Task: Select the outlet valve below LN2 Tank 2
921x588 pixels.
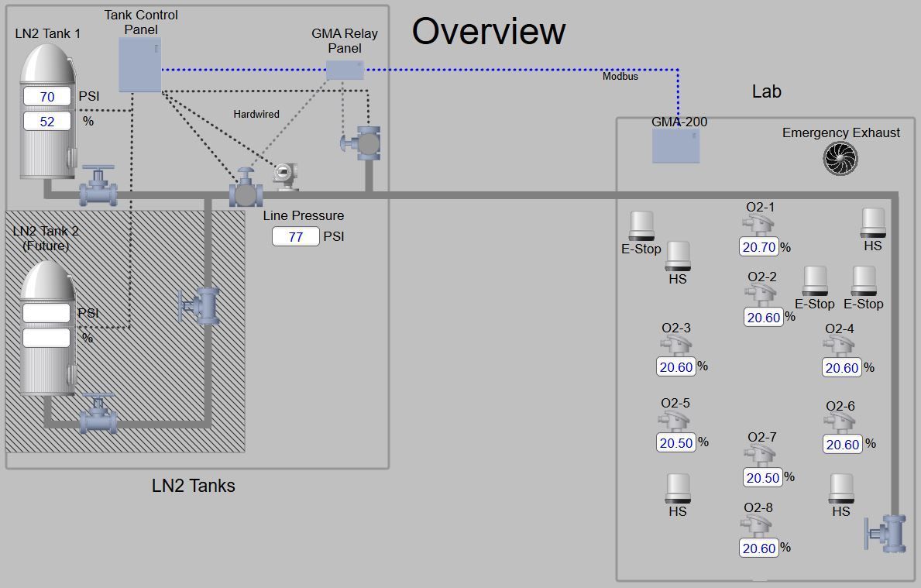Action: 98,414
